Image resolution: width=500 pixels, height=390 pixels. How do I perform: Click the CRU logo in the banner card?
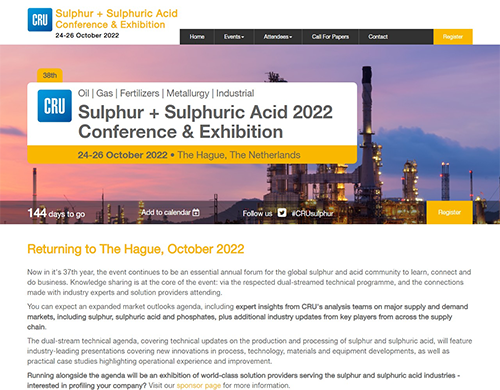tap(54, 106)
